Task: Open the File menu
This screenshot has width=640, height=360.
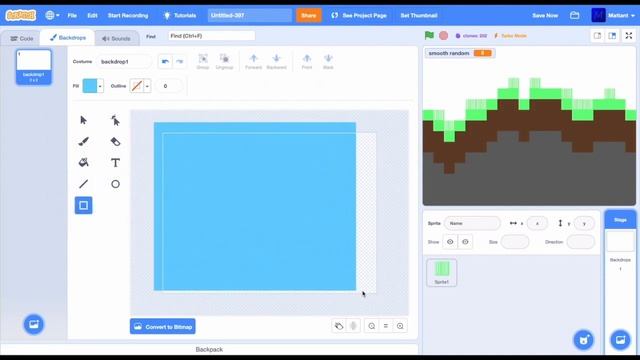Action: (72, 16)
